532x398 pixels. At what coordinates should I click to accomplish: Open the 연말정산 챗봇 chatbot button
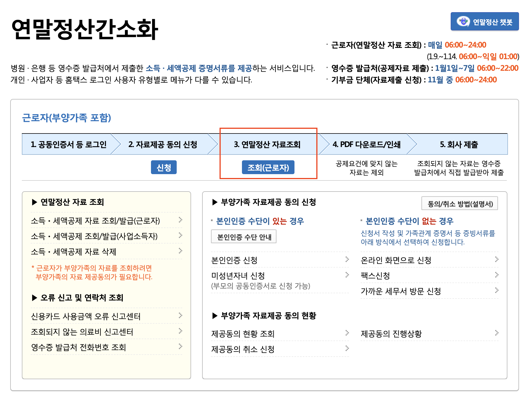pyautogui.click(x=484, y=22)
